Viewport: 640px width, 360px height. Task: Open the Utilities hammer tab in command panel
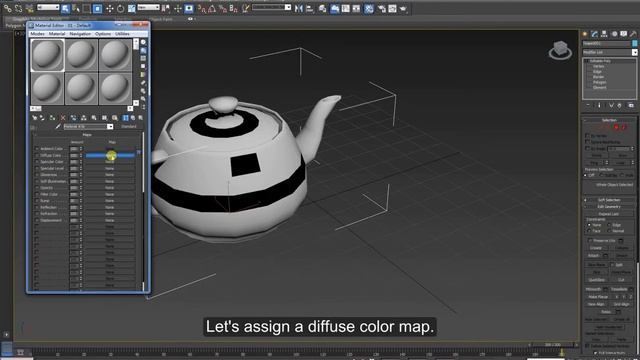[633, 34]
